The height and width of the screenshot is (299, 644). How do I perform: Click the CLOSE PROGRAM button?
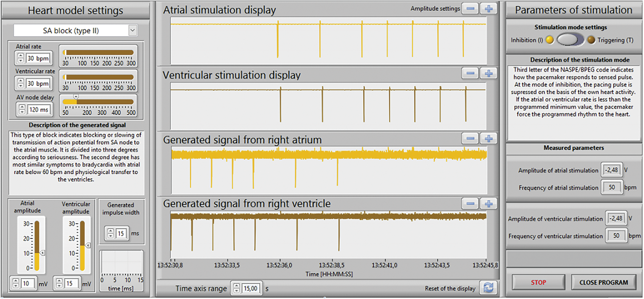[603, 282]
